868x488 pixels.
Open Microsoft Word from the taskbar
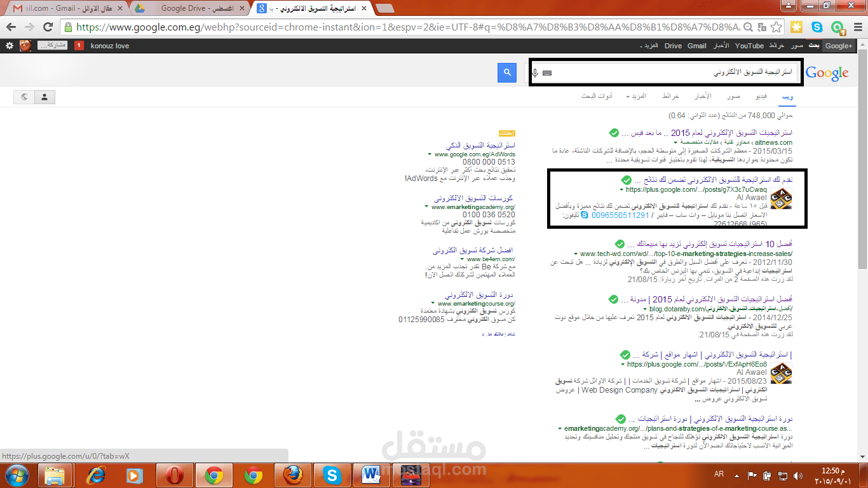[372, 475]
